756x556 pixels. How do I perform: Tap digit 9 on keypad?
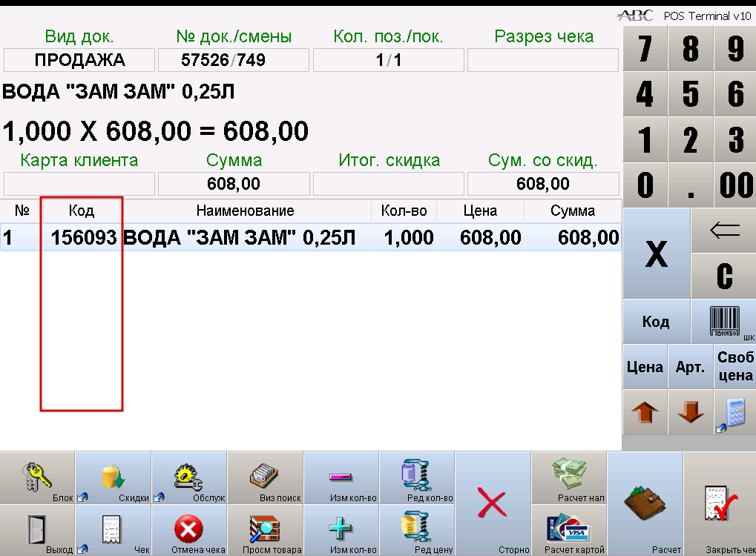[735, 48]
